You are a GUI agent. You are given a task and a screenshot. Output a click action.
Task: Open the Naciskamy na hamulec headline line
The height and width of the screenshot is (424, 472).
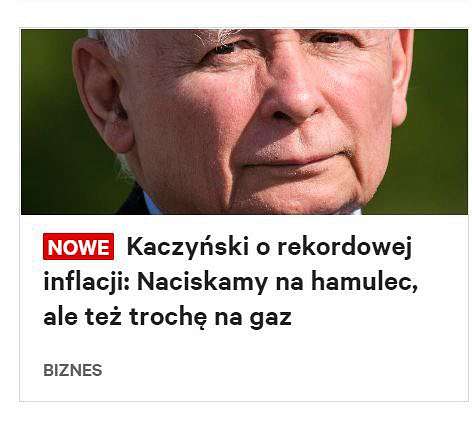[x=277, y=283]
